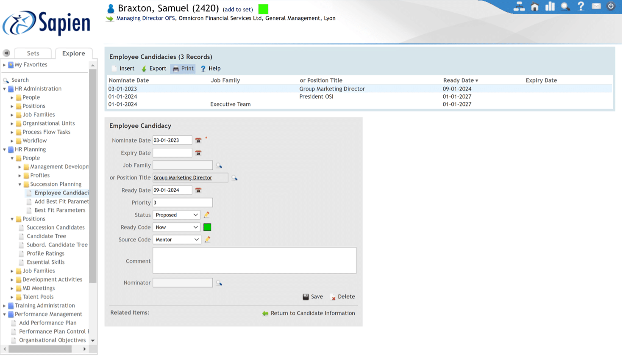Open the search magnifier in header bar
The width and height of the screenshot is (623, 364).
[x=565, y=6]
